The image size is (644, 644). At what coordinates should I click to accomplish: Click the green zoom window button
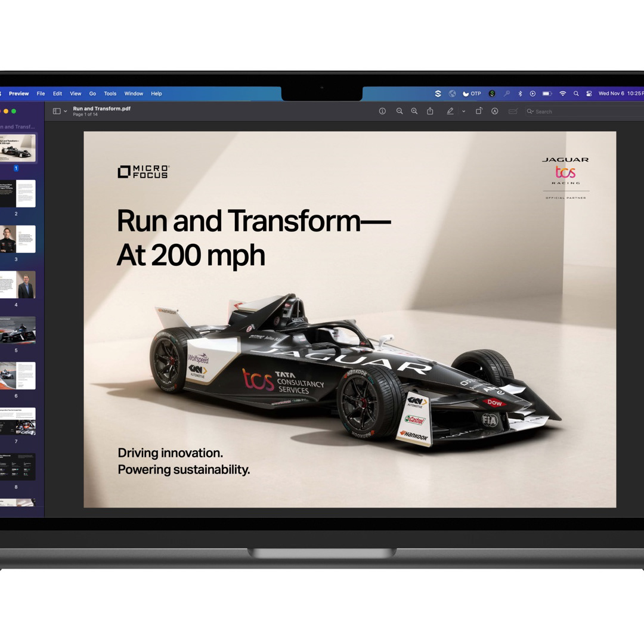14,112
